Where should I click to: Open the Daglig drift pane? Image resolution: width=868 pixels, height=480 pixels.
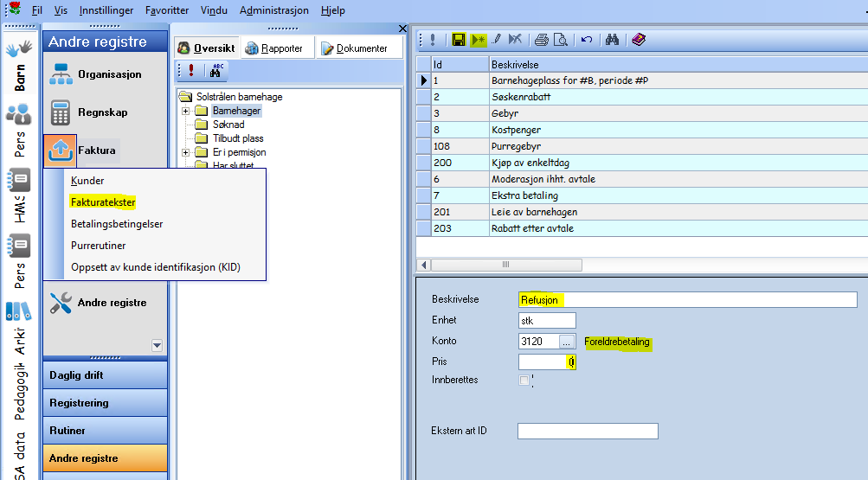pyautogui.click(x=106, y=375)
